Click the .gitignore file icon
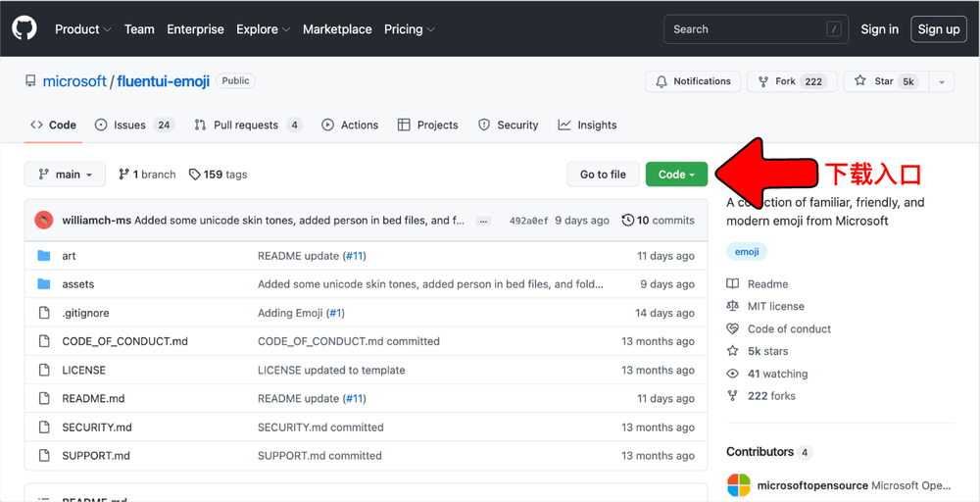The width and height of the screenshot is (980, 502). 44,313
